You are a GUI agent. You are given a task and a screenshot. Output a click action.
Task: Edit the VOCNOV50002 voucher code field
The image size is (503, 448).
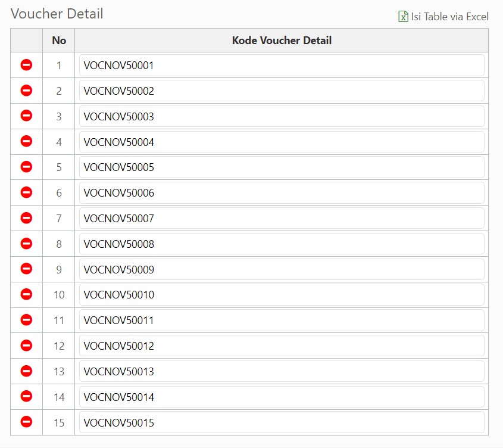(282, 91)
